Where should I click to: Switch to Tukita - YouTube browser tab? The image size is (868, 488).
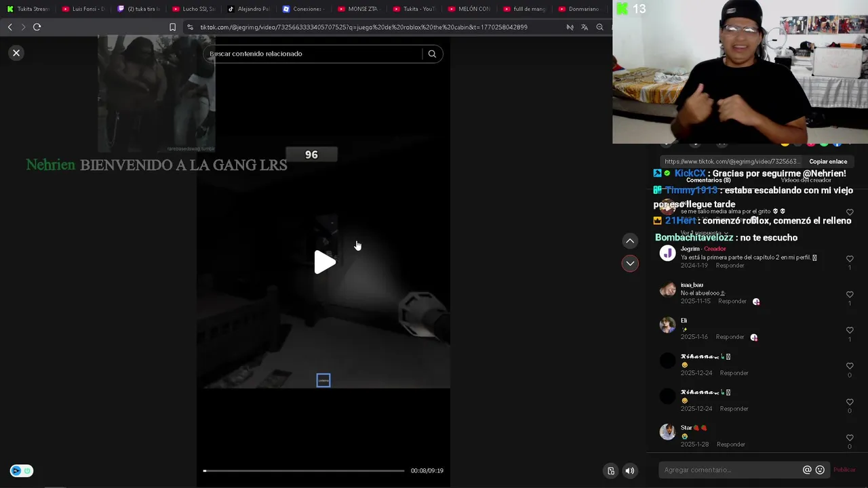tap(414, 9)
